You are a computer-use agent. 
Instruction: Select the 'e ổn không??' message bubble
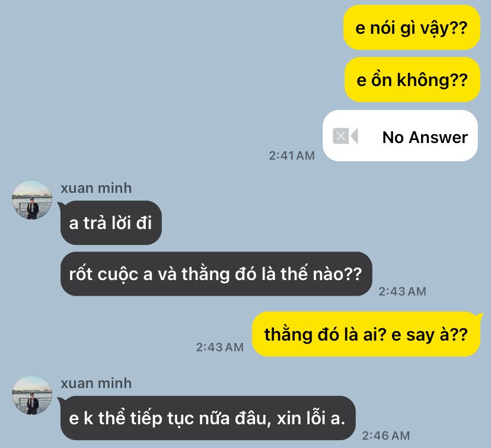(412, 80)
